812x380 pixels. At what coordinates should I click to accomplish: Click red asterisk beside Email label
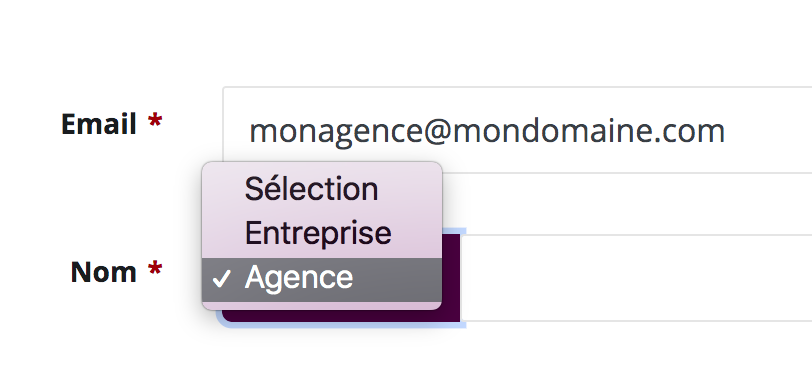pos(155,122)
